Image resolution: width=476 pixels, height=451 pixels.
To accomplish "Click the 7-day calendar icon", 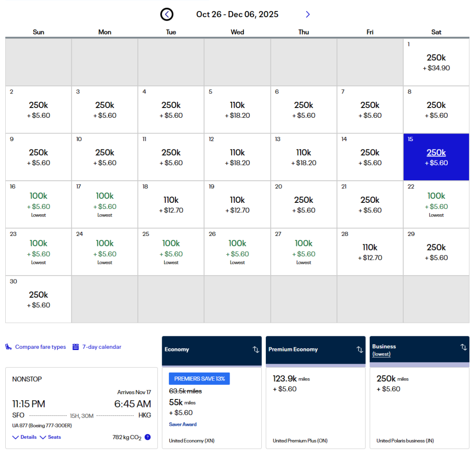I will click(x=75, y=347).
